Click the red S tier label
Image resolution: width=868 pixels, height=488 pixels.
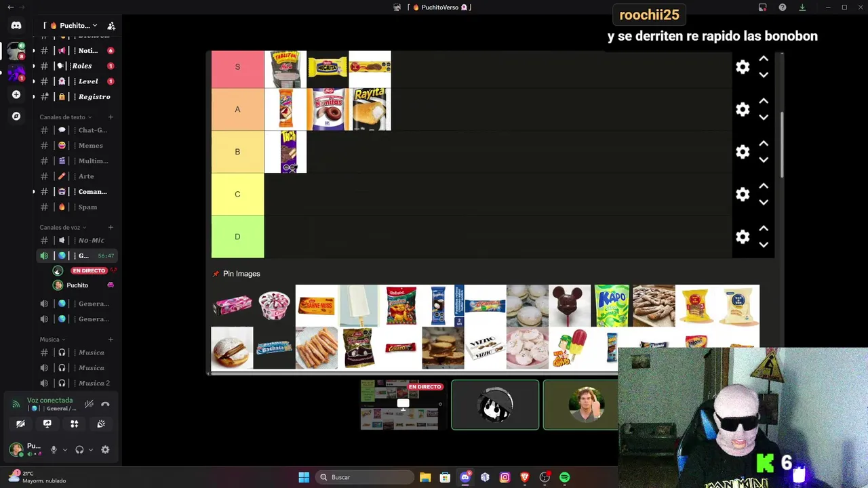[x=237, y=67]
